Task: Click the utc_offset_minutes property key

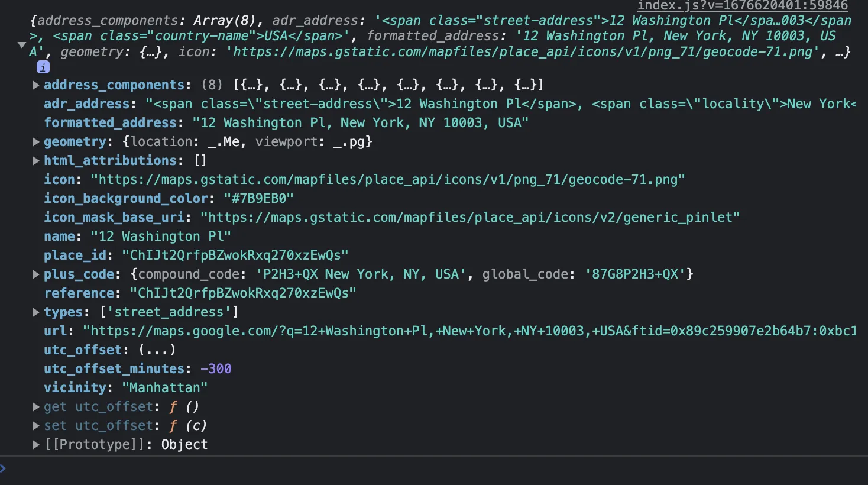Action: coord(114,369)
